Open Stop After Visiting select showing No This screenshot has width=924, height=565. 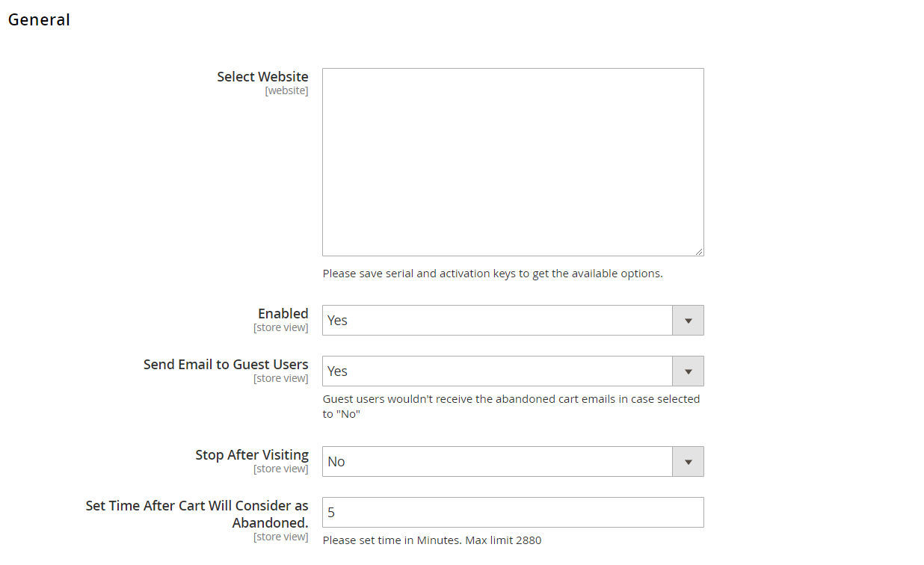[497, 462]
